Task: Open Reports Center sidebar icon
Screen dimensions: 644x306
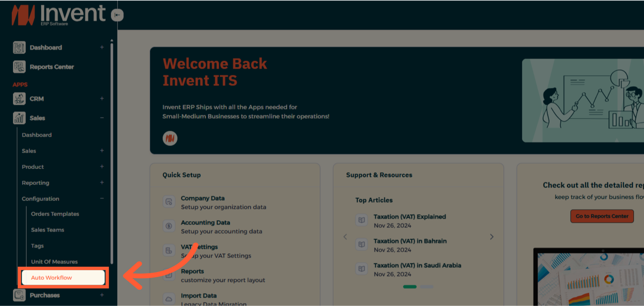Action: [x=19, y=67]
